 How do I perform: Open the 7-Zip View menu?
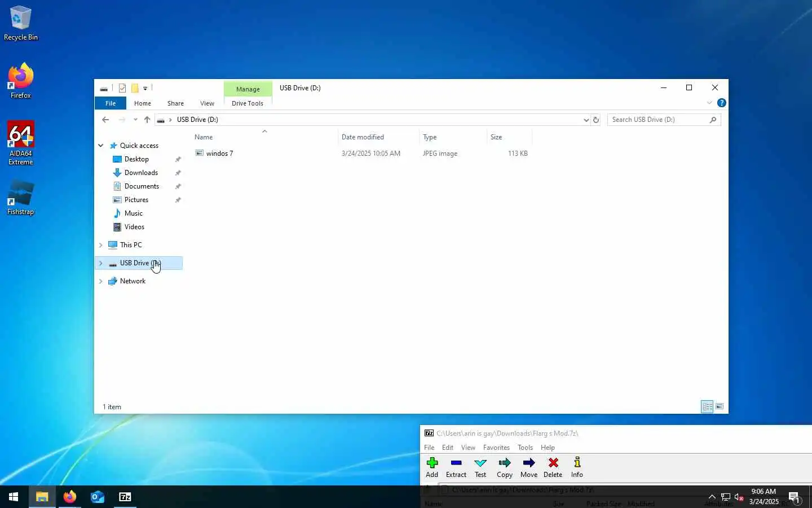coord(468,448)
